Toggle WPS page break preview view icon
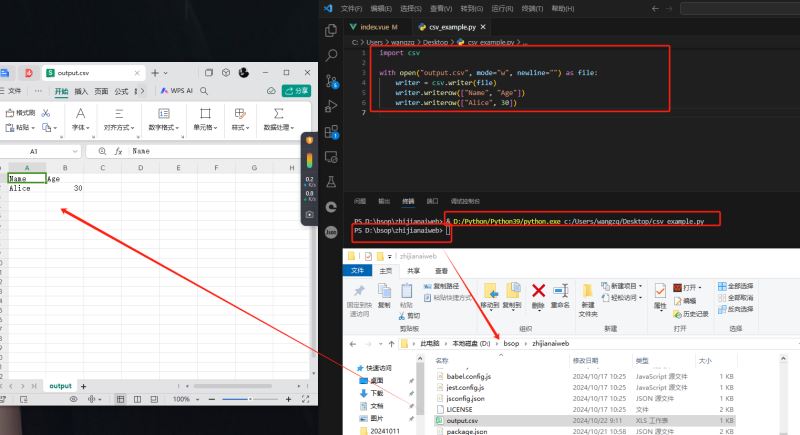800x435 pixels. coord(137,399)
